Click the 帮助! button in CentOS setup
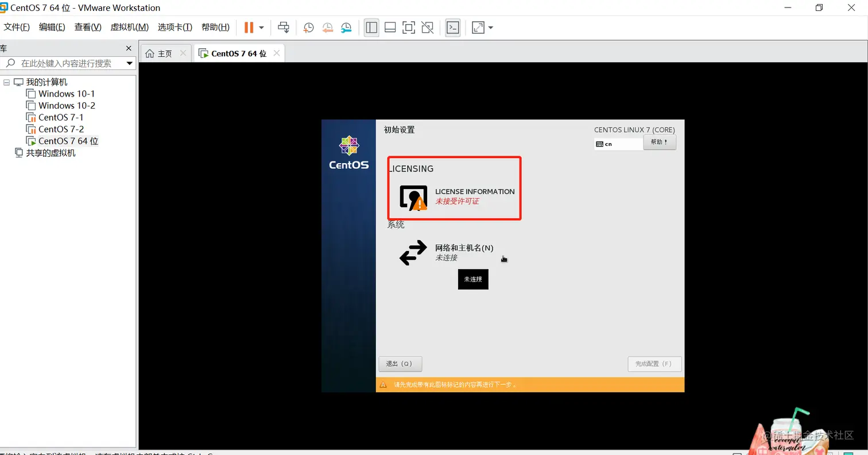The image size is (868, 455). click(660, 142)
